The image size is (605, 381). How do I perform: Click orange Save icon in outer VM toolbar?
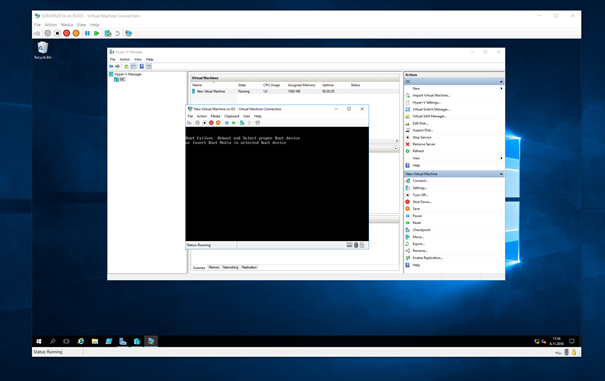point(76,33)
